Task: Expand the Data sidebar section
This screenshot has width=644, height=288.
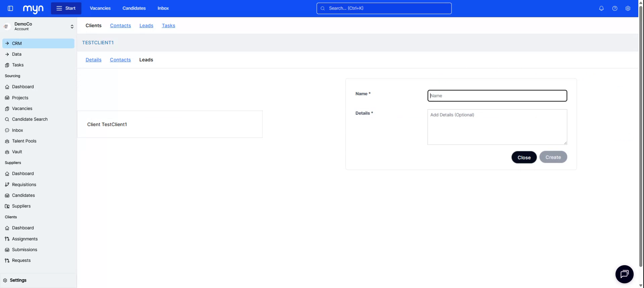Action: click(17, 54)
